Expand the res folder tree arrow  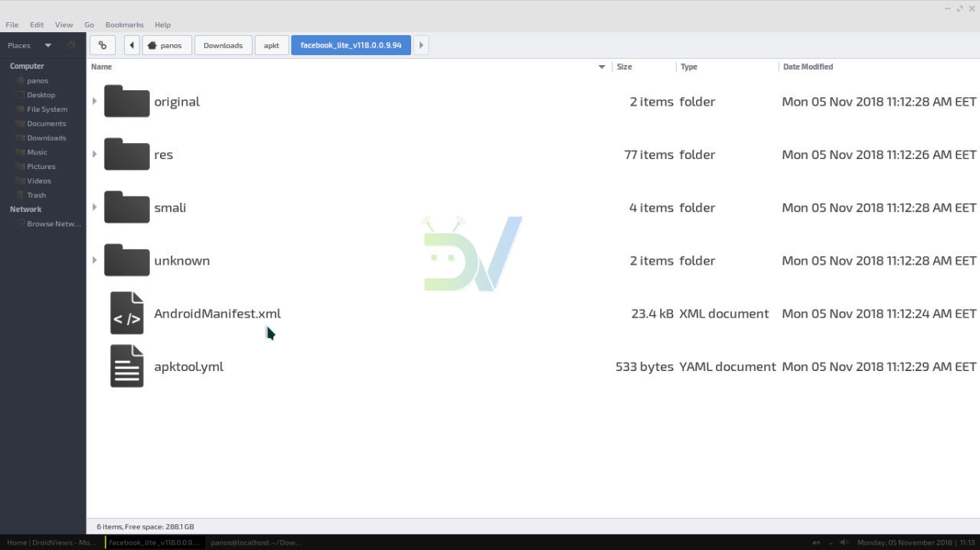point(94,155)
